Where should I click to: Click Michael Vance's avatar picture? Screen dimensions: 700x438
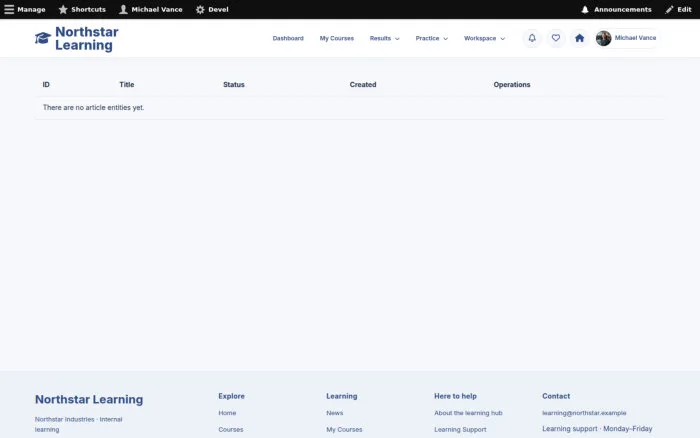point(603,38)
